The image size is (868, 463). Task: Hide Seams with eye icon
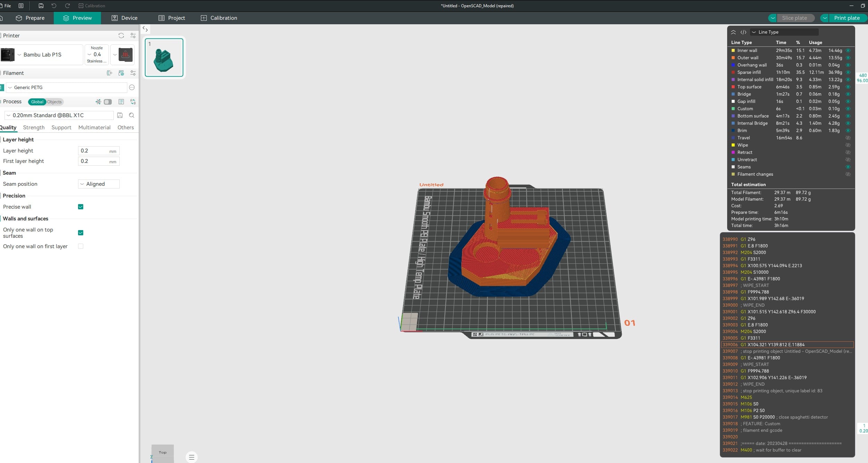848,167
